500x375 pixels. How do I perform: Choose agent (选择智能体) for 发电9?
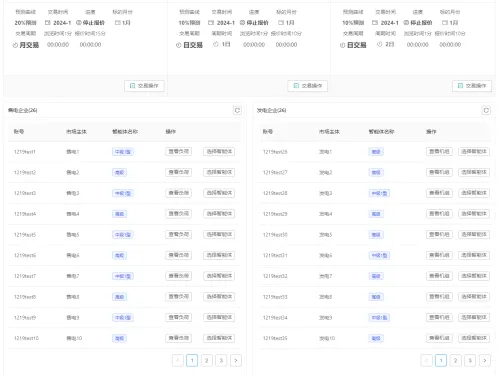pyautogui.click(x=474, y=317)
